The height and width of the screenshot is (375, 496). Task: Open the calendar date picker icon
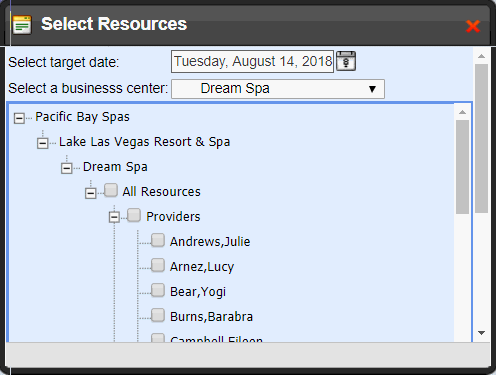coord(346,61)
